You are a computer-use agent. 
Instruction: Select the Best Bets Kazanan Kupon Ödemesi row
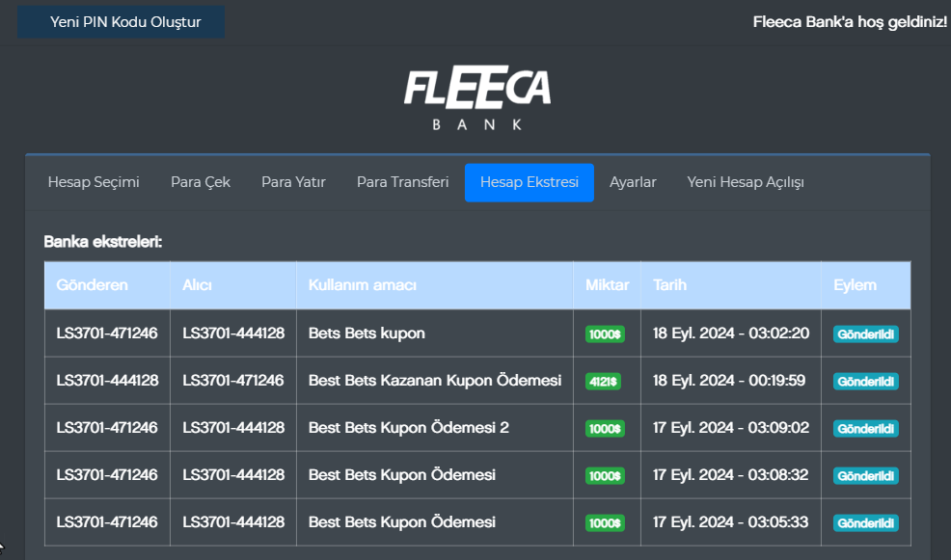[434, 381]
